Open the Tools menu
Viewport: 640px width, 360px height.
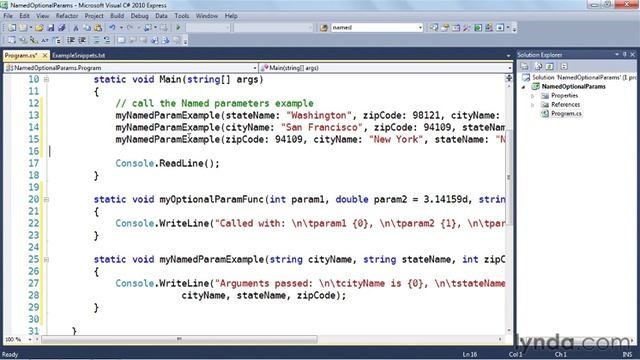[182, 16]
